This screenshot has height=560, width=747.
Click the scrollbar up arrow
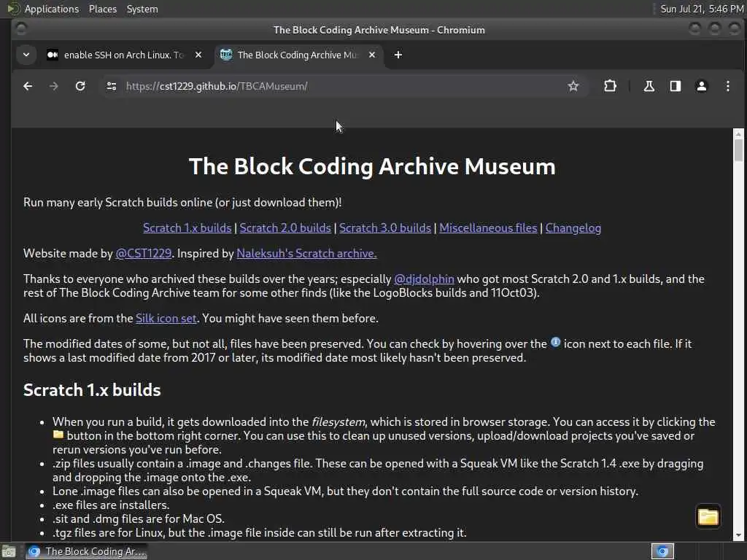(738, 133)
